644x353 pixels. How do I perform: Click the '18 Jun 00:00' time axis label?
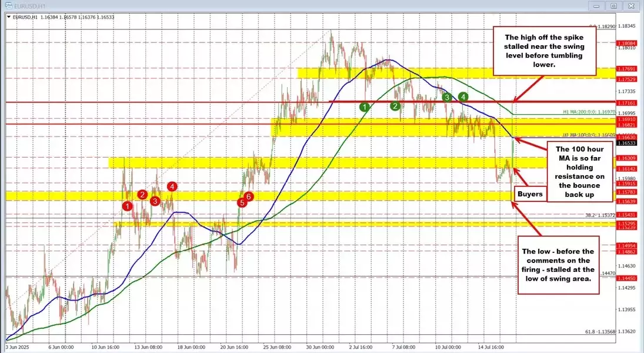tap(192, 347)
